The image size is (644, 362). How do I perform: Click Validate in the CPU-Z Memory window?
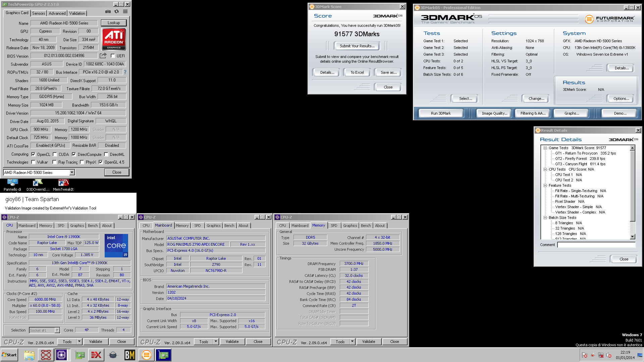click(x=369, y=342)
